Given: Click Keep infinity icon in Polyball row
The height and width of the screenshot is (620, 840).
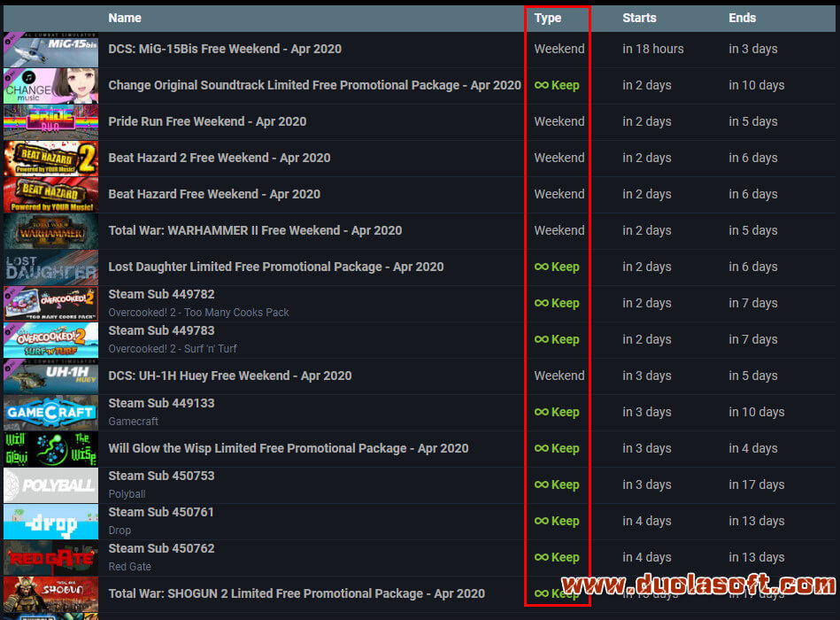Looking at the screenshot, I should (x=541, y=485).
